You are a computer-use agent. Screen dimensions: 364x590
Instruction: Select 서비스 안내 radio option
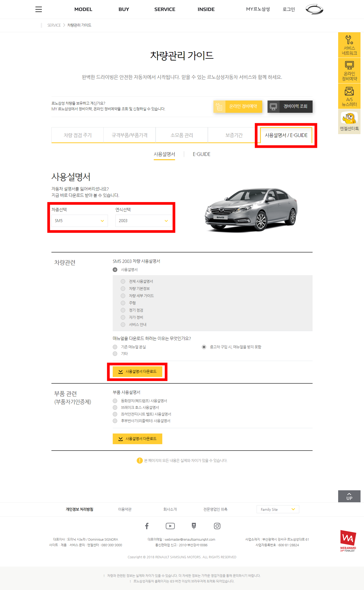[123, 324]
